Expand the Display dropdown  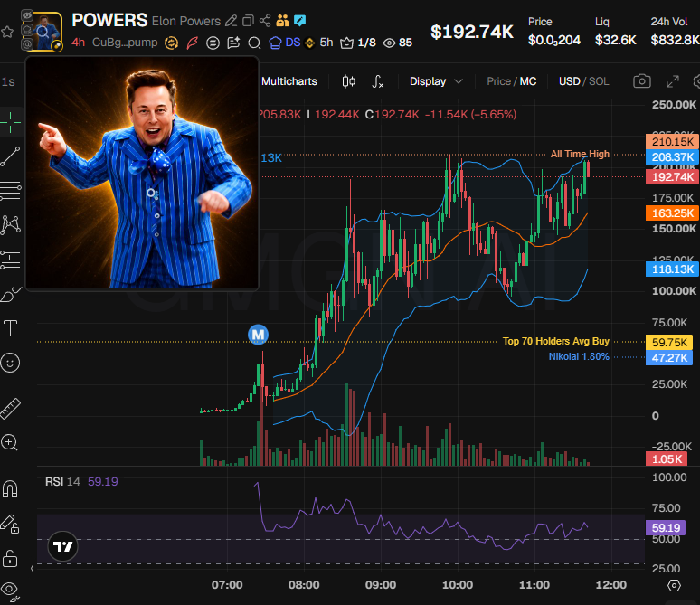(x=436, y=81)
